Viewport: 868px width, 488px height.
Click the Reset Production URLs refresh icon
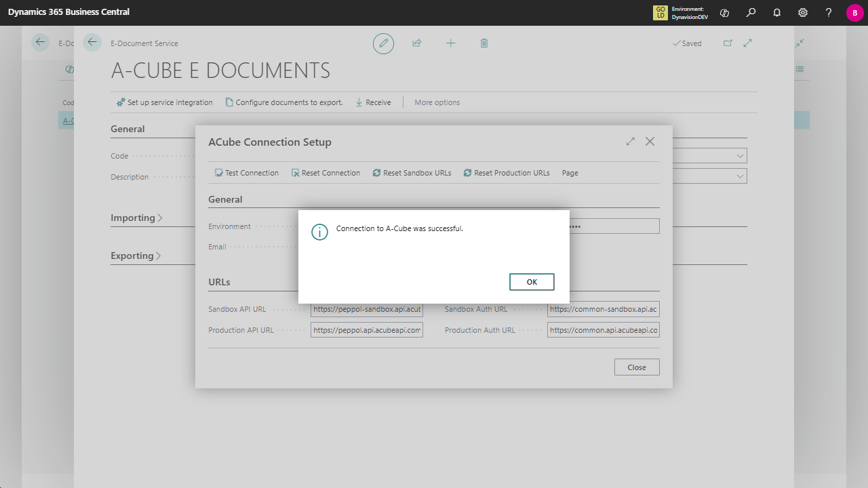[x=468, y=173]
